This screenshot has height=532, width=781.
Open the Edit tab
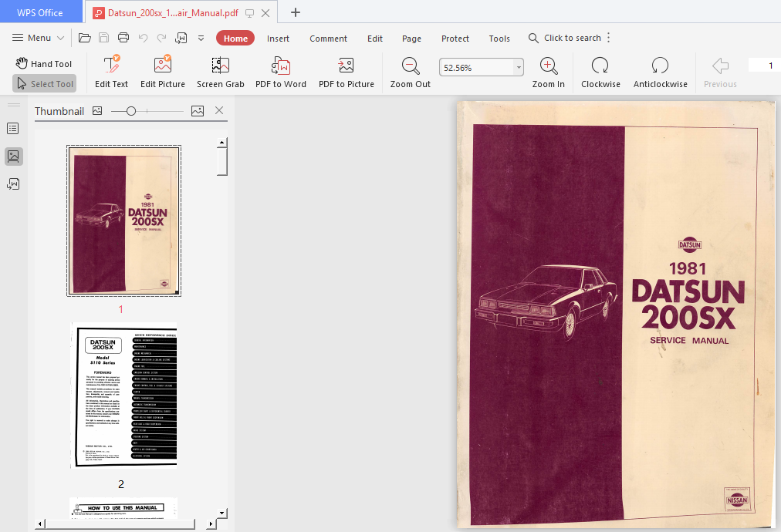point(375,39)
